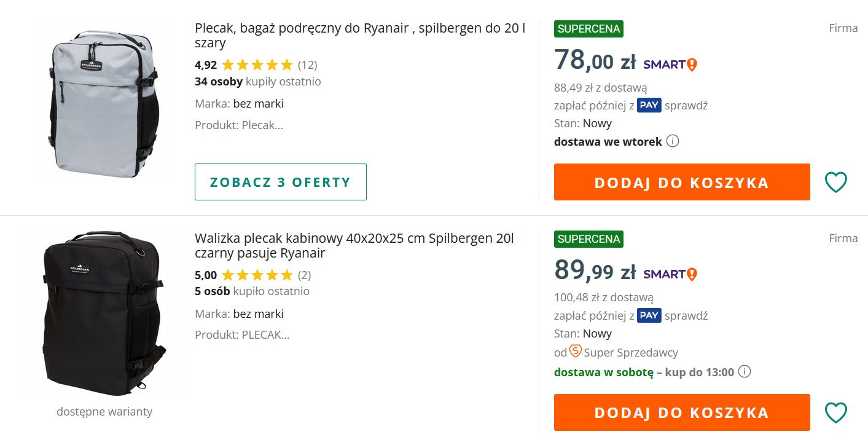This screenshot has width=868, height=434.
Task: Click the SUPERCENA badge on the gray backpack listing
Action: [x=588, y=28]
